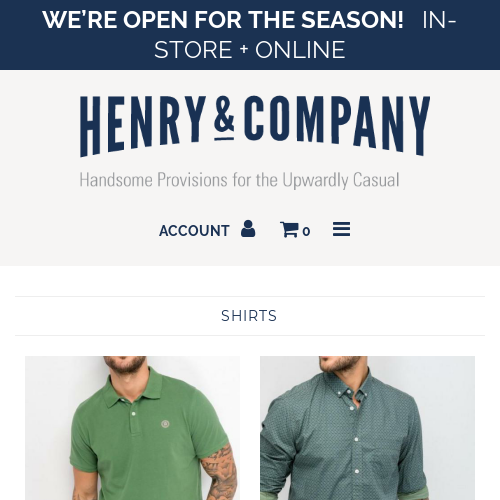Expand the hamburger navigation menu

point(341,229)
